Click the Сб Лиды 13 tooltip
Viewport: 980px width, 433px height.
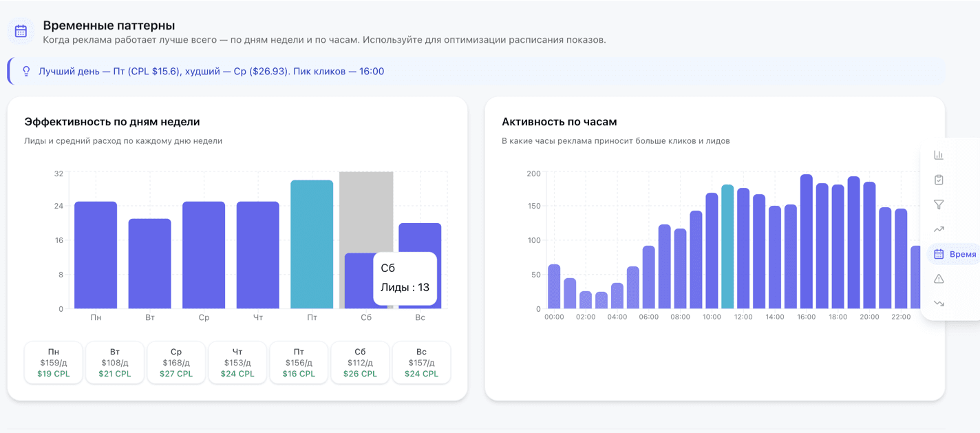pos(404,278)
